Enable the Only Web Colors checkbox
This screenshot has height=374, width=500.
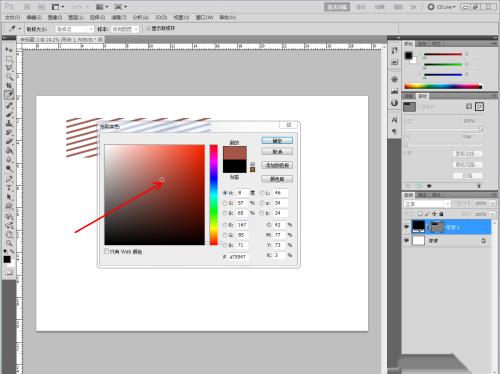[x=107, y=251]
